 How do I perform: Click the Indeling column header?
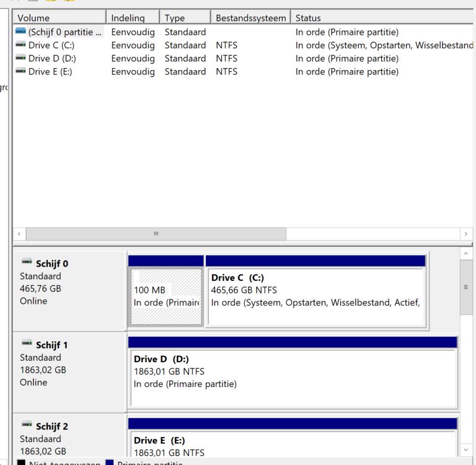(132, 18)
